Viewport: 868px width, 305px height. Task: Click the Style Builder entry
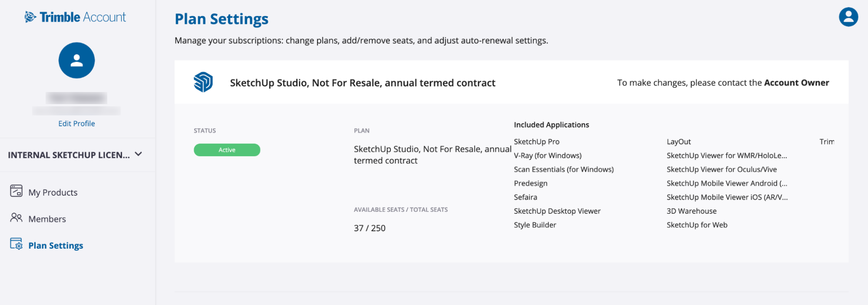pyautogui.click(x=535, y=225)
